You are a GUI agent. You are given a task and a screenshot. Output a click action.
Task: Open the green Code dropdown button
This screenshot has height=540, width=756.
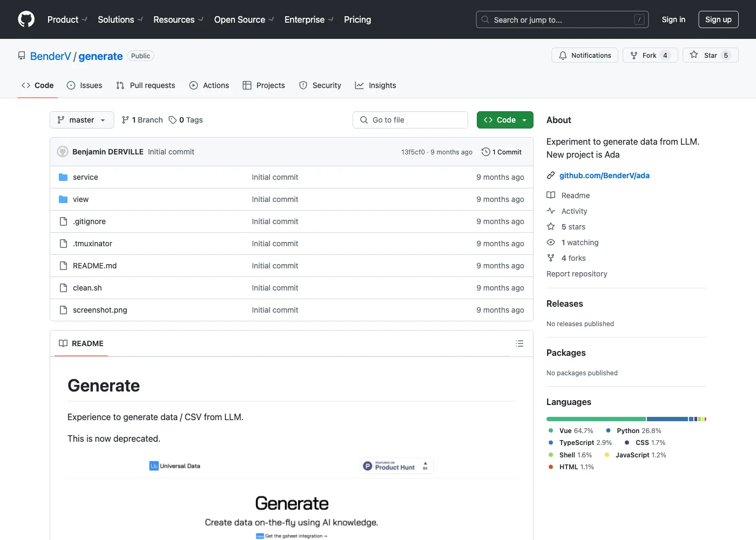pyautogui.click(x=505, y=120)
